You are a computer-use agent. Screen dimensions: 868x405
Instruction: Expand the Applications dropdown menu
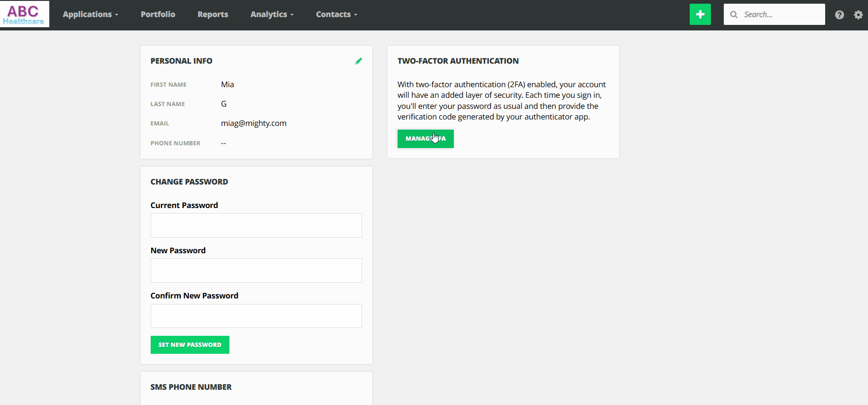point(90,14)
